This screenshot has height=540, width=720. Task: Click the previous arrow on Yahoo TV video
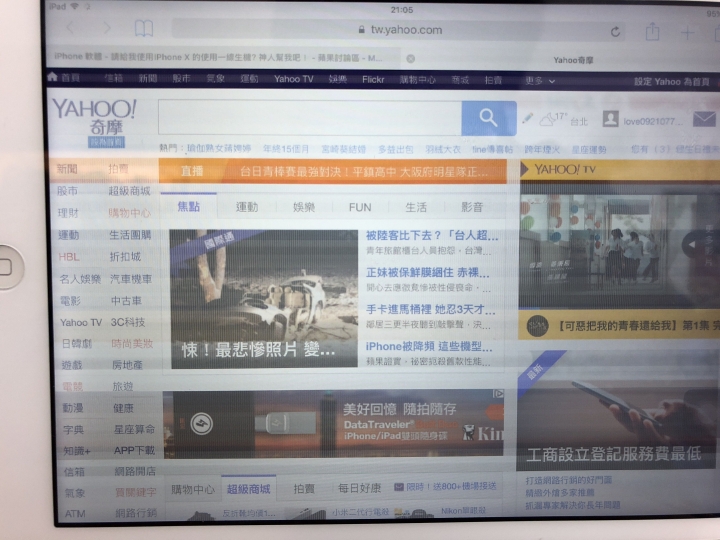[x=692, y=245]
